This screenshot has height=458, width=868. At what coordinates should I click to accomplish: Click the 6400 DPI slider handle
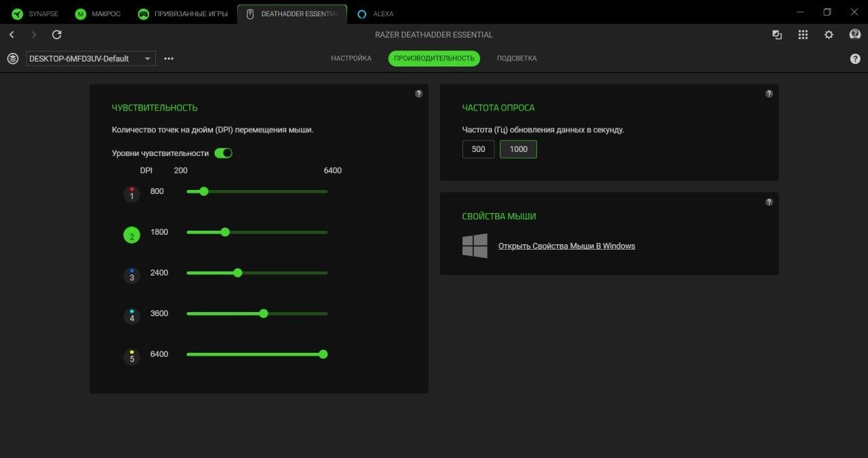point(323,354)
